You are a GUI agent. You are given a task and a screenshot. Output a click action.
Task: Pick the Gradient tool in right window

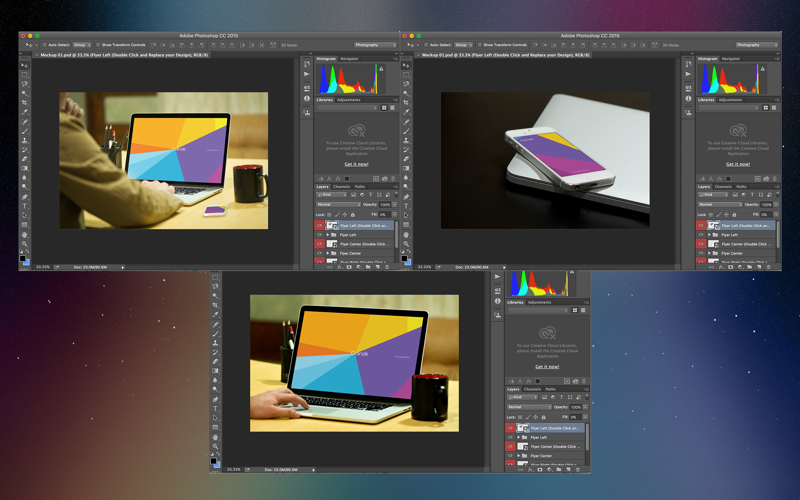tap(406, 168)
